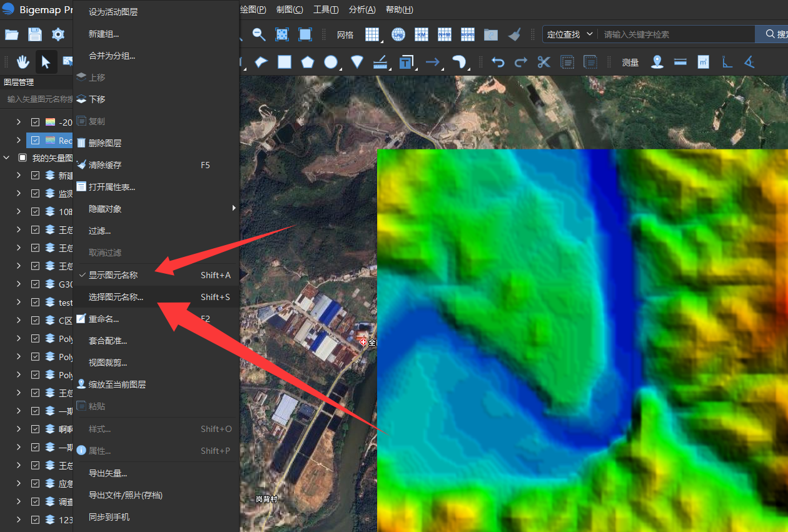This screenshot has height=532, width=788.
Task: Toggle the 123 layer visibility checkbox
Action: 35,519
